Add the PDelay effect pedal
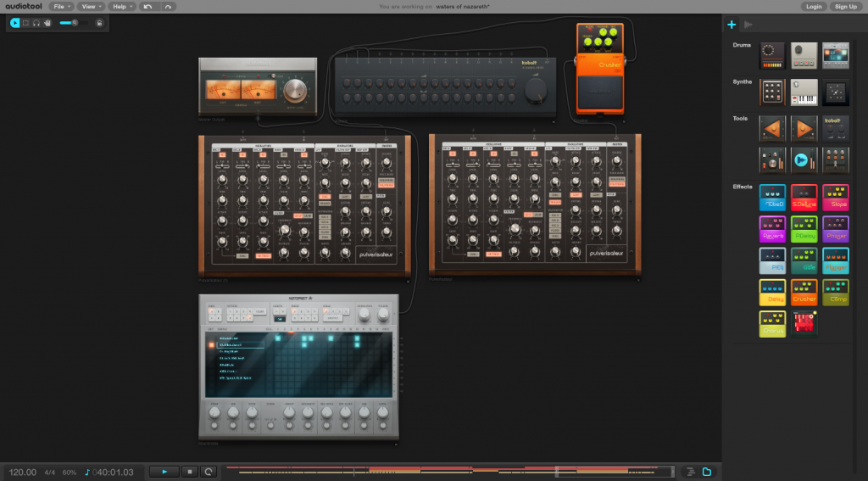Image resolution: width=868 pixels, height=481 pixels. tap(804, 229)
